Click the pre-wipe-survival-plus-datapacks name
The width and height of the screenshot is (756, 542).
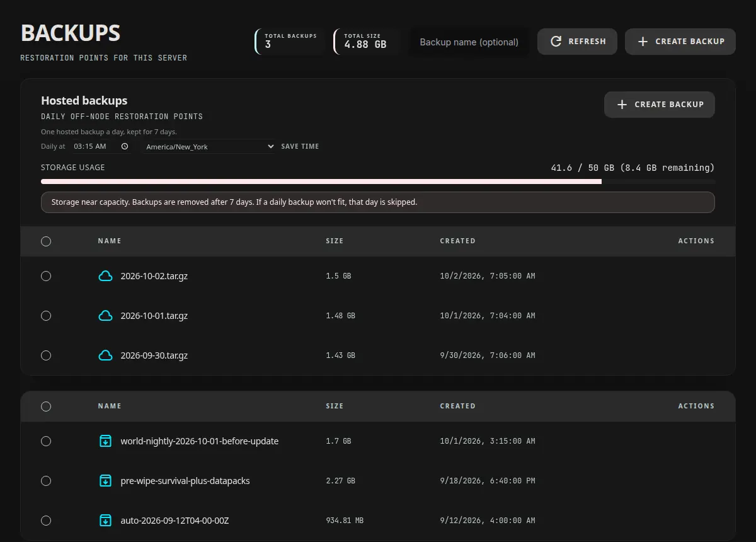pos(185,481)
